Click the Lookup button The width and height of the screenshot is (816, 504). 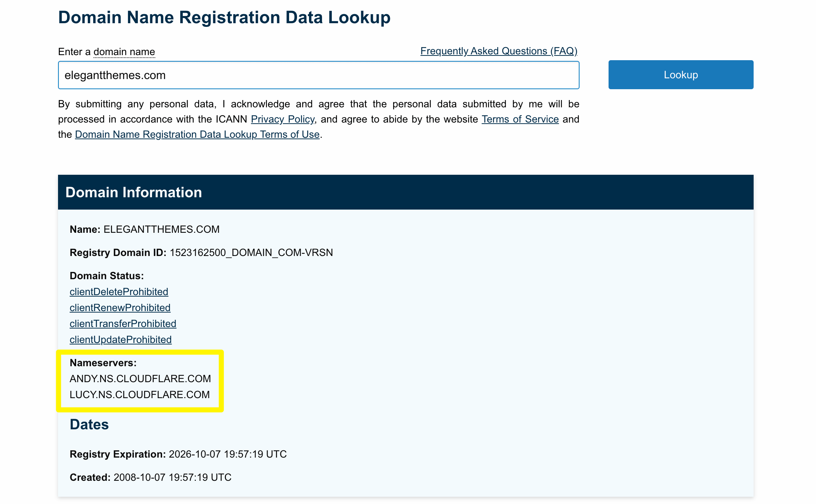pyautogui.click(x=681, y=75)
